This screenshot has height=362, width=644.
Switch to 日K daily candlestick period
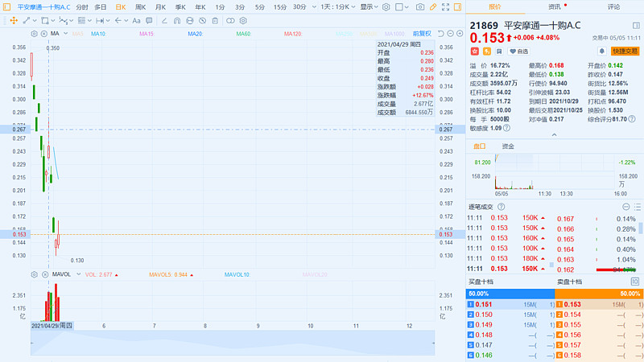point(120,6)
